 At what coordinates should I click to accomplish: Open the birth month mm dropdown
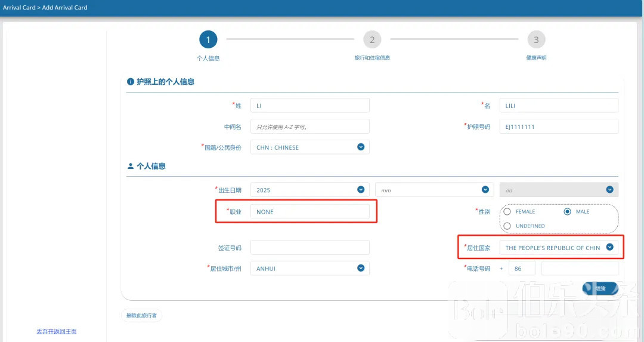434,190
